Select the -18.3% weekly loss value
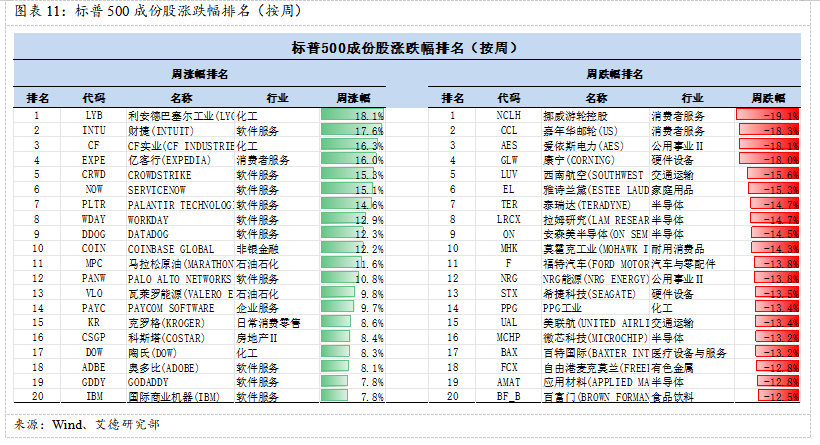The height and width of the screenshot is (445, 820). coord(781,131)
